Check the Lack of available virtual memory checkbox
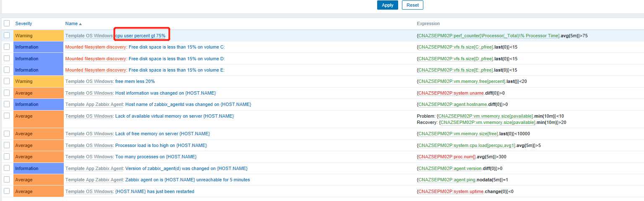The width and height of the screenshot is (644, 201). click(7, 116)
